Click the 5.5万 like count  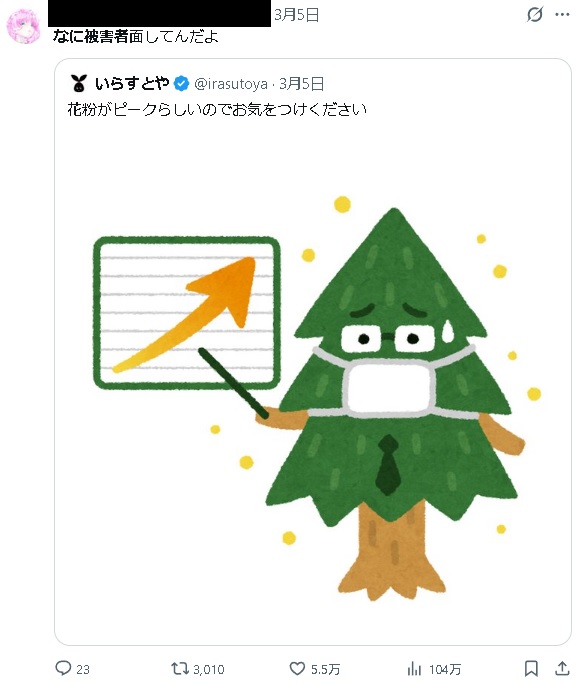point(325,669)
